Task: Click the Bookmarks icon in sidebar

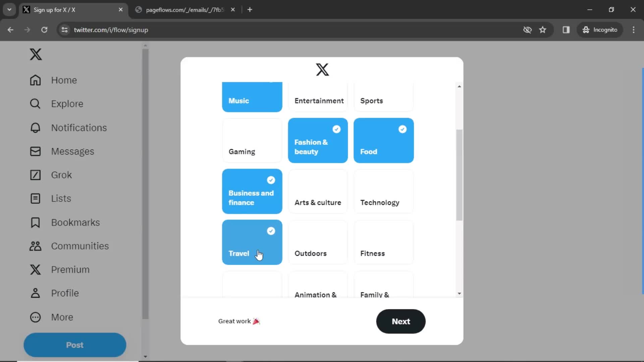Action: pos(35,222)
